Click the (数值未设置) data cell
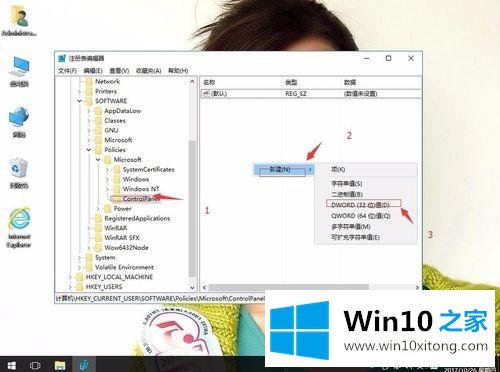Screen dimensions: 500x372 click(x=360, y=94)
